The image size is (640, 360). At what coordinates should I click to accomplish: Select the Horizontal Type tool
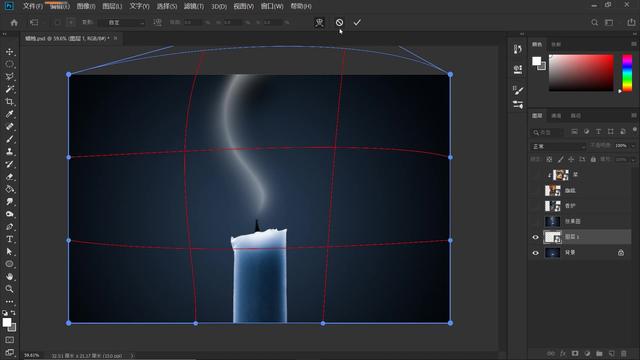coord(9,239)
